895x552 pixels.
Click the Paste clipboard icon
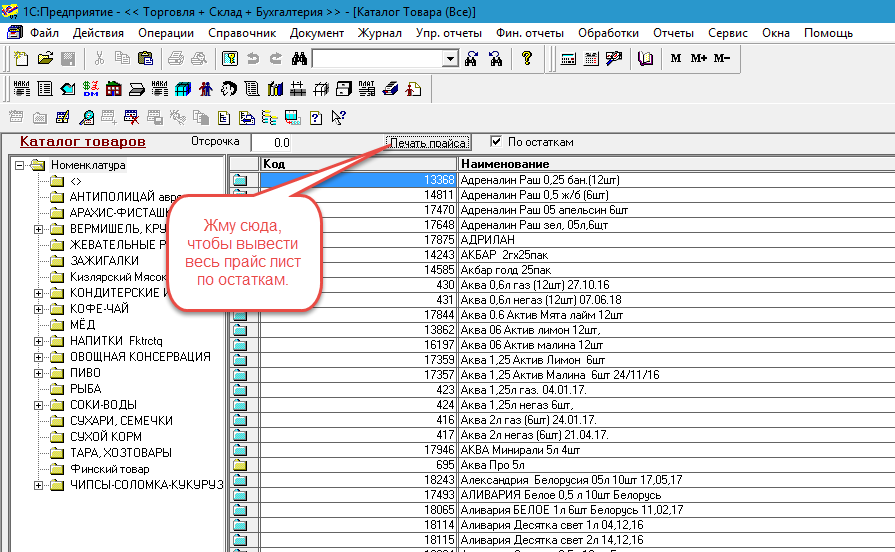(146, 58)
